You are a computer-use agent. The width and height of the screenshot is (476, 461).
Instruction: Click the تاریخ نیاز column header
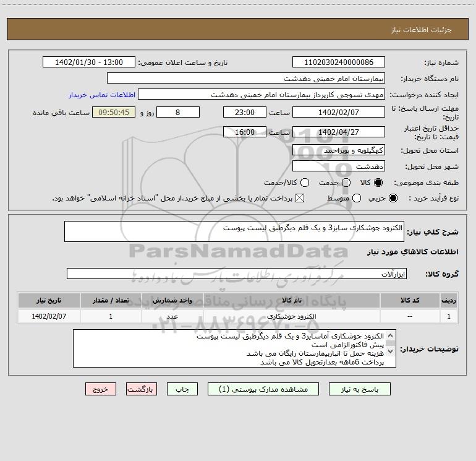[x=49, y=300]
